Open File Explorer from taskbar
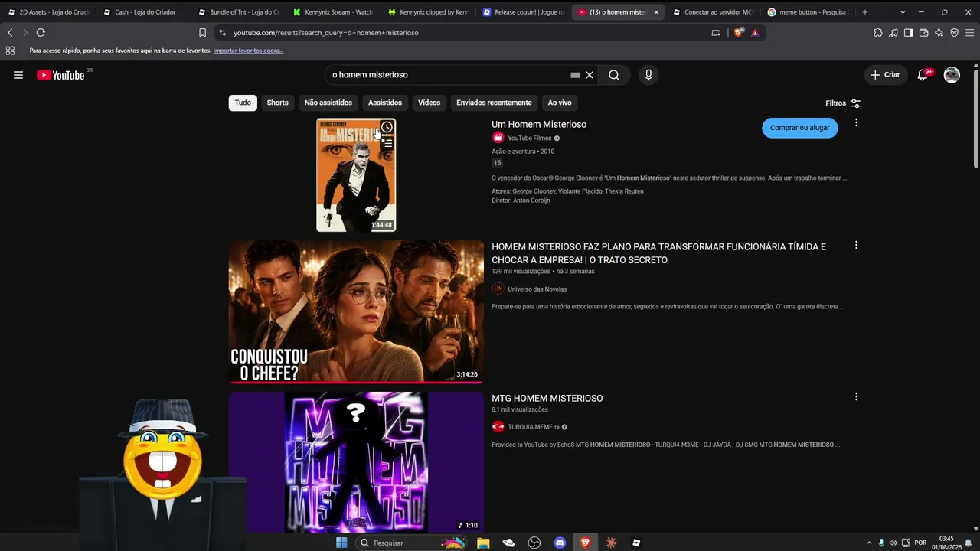 (483, 543)
